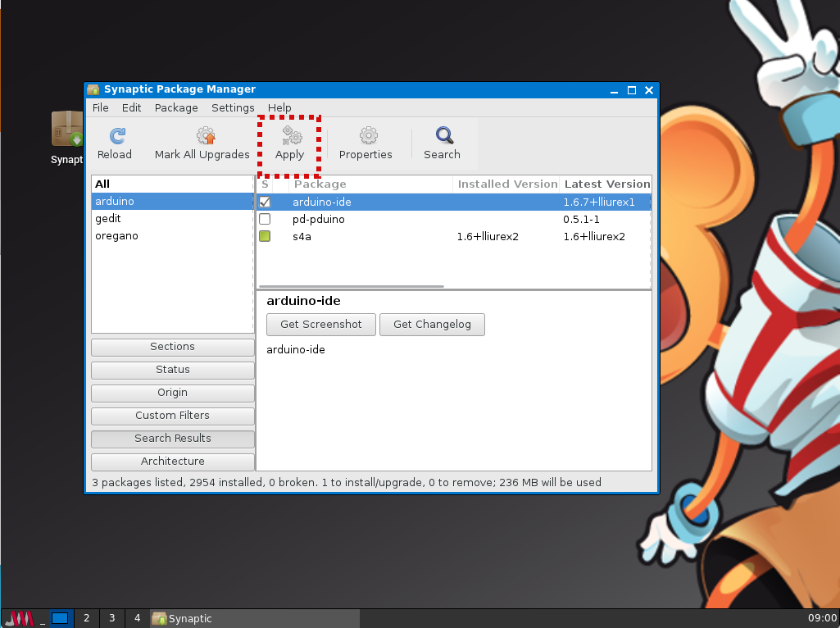Open the Synaptic desktop shortcut icon

pyautogui.click(x=67, y=131)
